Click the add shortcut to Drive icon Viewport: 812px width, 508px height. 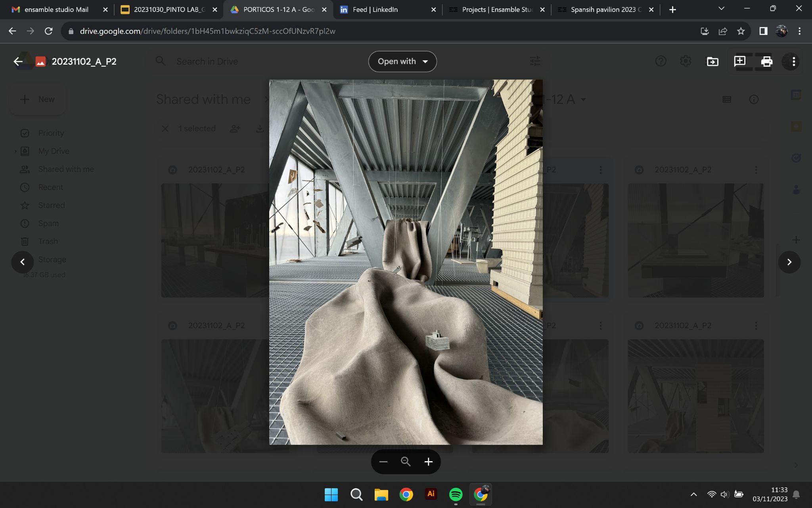712,62
